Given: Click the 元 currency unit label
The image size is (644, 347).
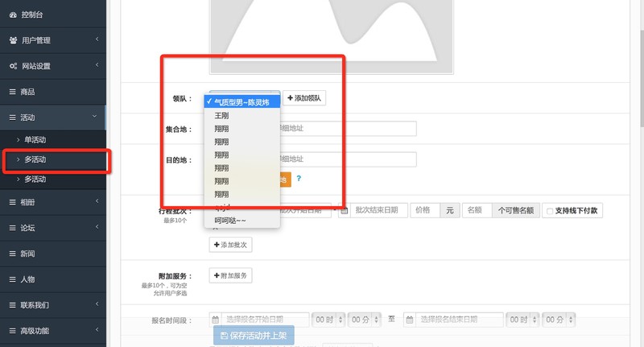Looking at the screenshot, I should (x=450, y=210).
